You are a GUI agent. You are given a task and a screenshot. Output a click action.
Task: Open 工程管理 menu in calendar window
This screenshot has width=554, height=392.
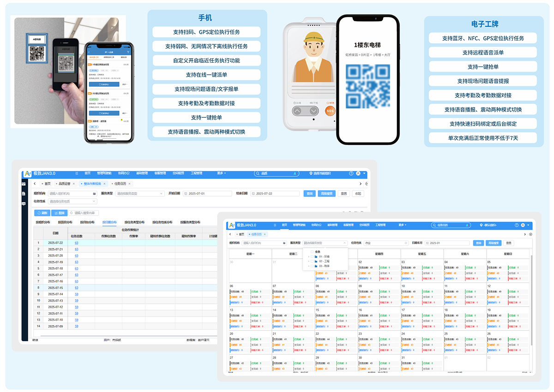[380, 225]
